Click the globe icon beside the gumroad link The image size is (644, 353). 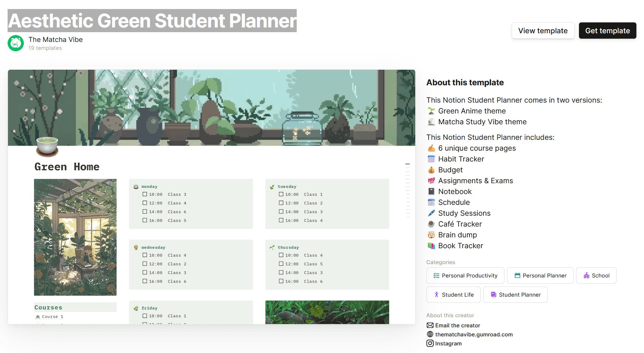[430, 334]
